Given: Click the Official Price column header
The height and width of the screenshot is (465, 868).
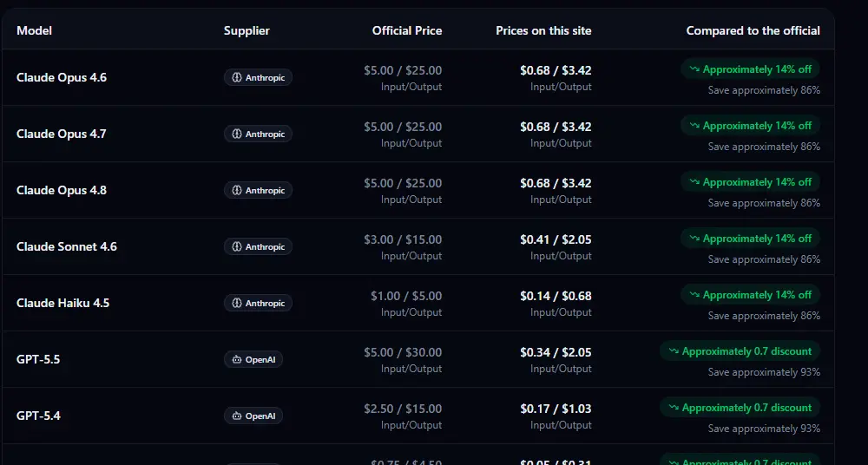Looking at the screenshot, I should [407, 30].
